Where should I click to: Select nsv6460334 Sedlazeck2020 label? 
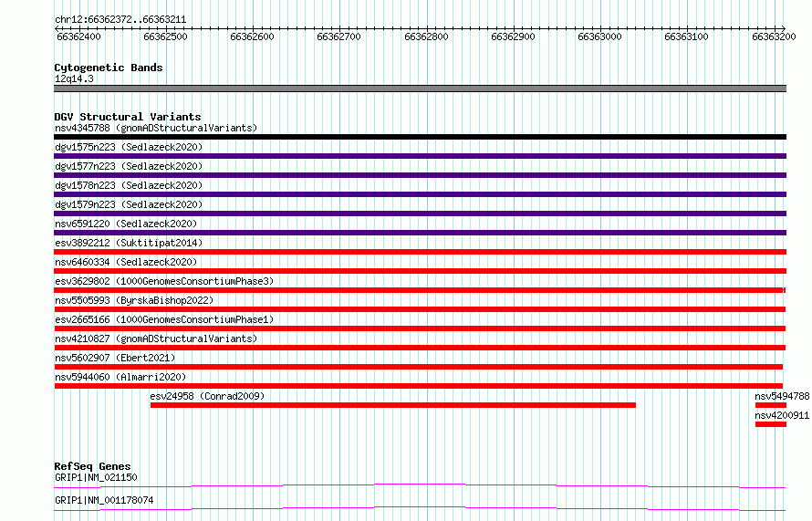[126, 262]
